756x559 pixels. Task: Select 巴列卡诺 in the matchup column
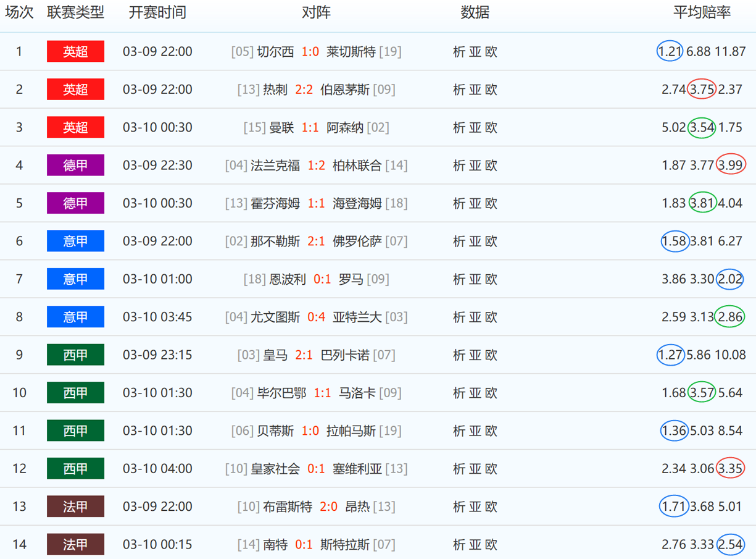click(x=345, y=355)
